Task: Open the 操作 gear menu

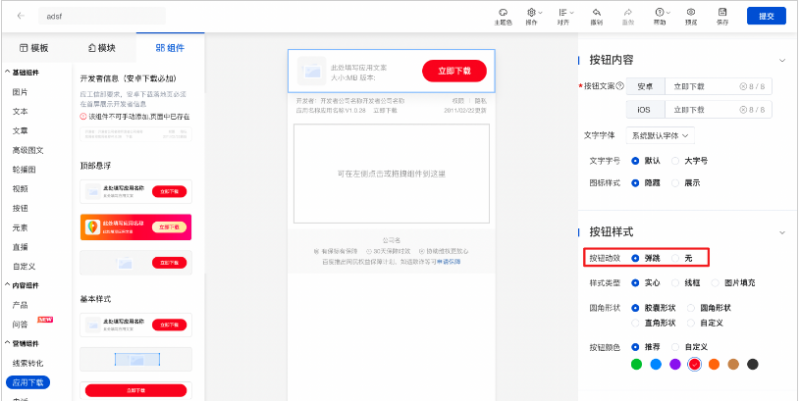Action: [533, 16]
